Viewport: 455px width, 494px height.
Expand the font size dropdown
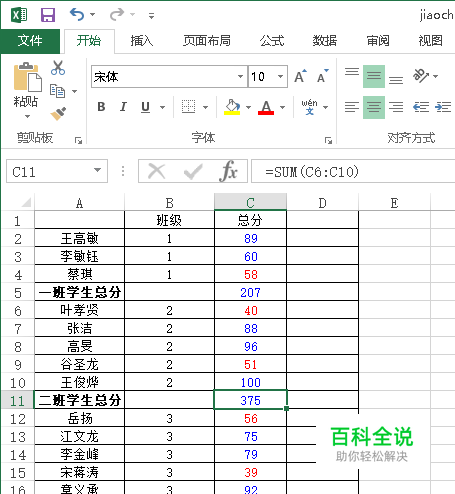pyautogui.click(x=281, y=77)
